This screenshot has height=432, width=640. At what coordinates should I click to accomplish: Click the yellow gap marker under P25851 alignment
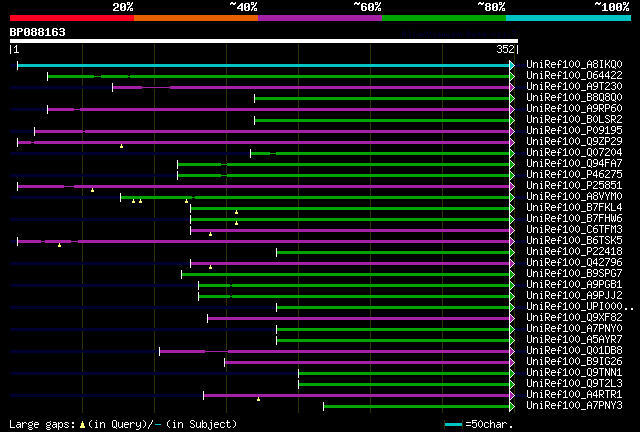point(93,190)
